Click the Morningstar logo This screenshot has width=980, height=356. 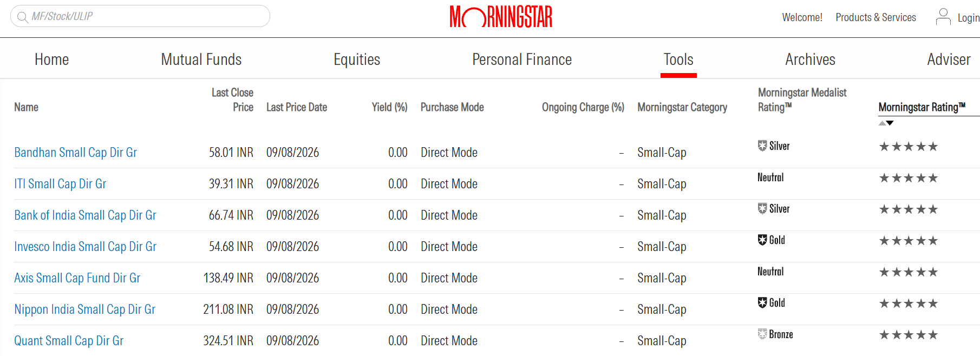(501, 17)
